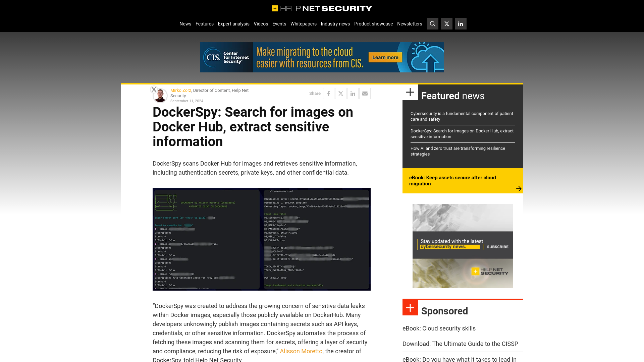Share article on LinkedIn
Image resolution: width=644 pixels, height=362 pixels.
(353, 94)
